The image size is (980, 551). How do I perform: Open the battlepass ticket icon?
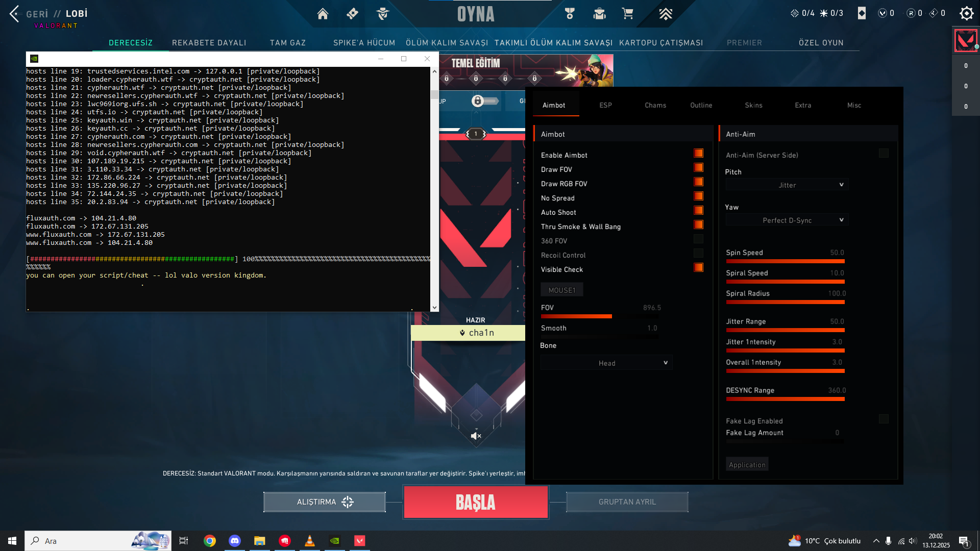tap(352, 14)
